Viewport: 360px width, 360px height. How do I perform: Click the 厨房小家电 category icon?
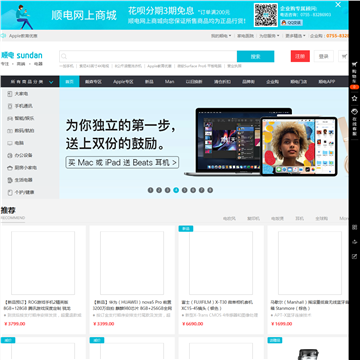pyautogui.click(x=10, y=168)
